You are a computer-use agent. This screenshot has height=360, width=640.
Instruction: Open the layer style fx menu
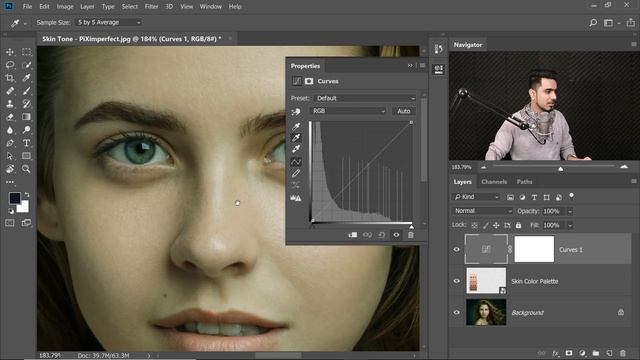point(556,353)
